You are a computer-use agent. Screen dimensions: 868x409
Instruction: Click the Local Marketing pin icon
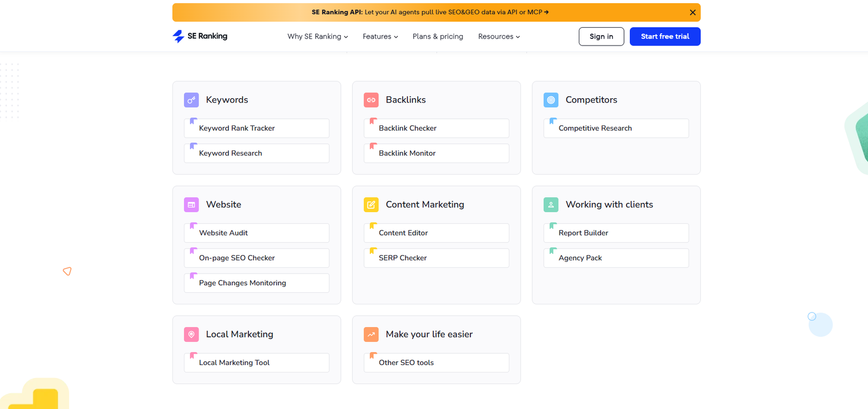pos(192,334)
